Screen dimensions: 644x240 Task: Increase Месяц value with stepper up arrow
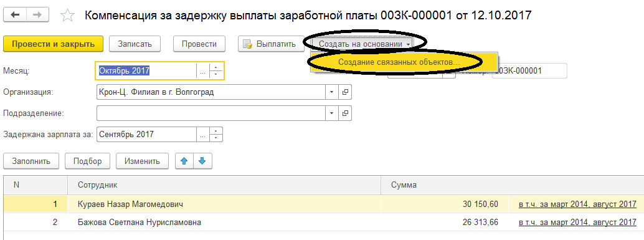[x=216, y=67]
